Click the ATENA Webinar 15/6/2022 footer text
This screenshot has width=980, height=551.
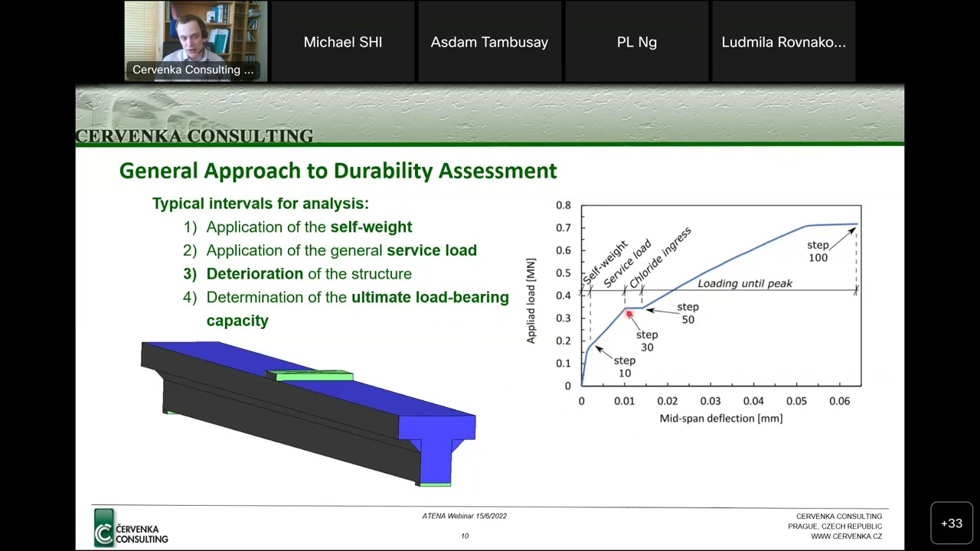click(x=465, y=516)
